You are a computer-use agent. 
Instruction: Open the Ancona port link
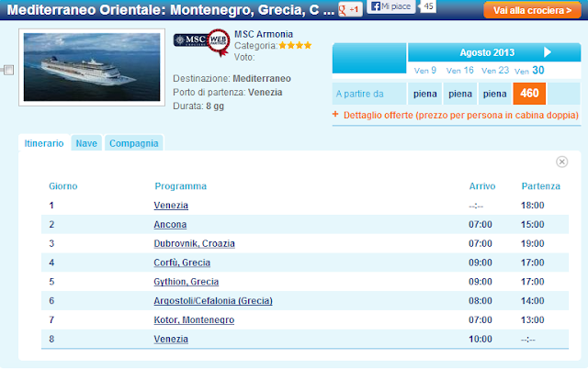170,224
